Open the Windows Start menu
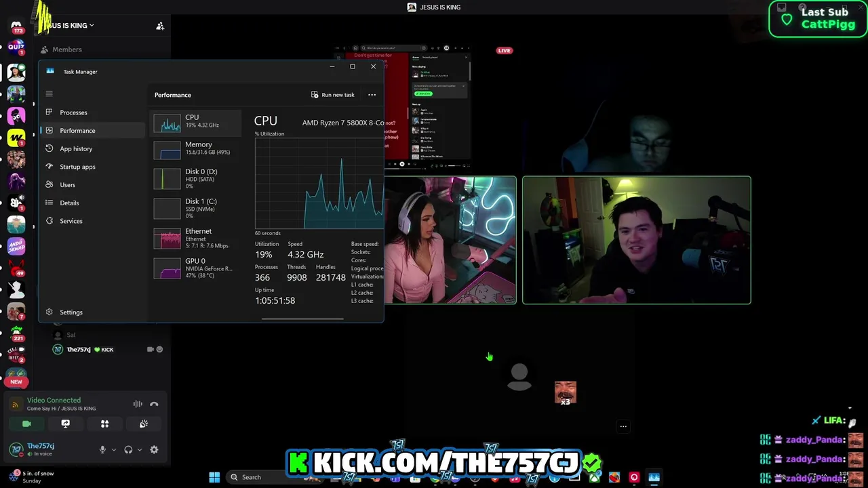Viewport: 868px width, 488px height. click(214, 477)
